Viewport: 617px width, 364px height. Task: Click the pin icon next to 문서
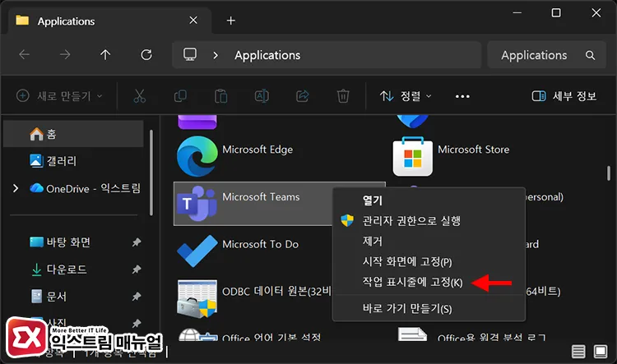(136, 296)
